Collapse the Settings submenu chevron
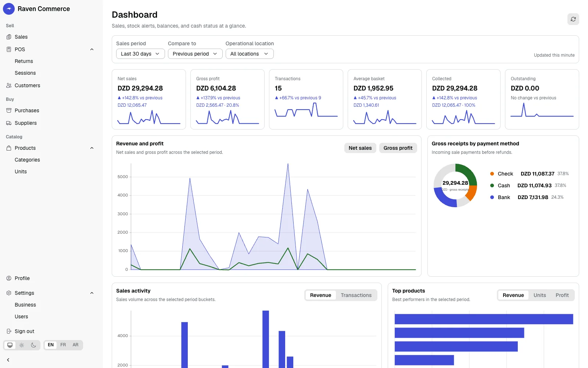Image resolution: width=588 pixels, height=368 pixels. (92, 293)
